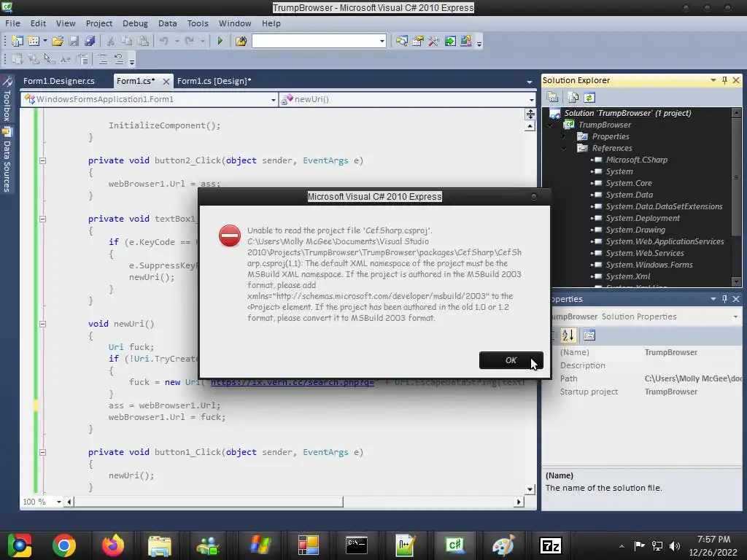Switch to the Form1.Designer.cs tab
The height and width of the screenshot is (560, 747).
tap(59, 81)
